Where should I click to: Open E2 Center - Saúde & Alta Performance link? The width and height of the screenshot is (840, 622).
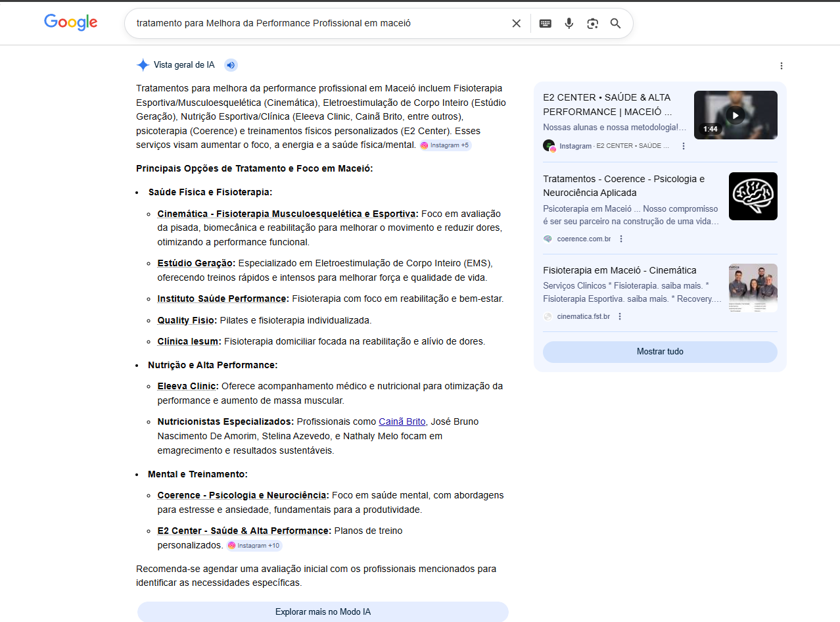[245, 531]
